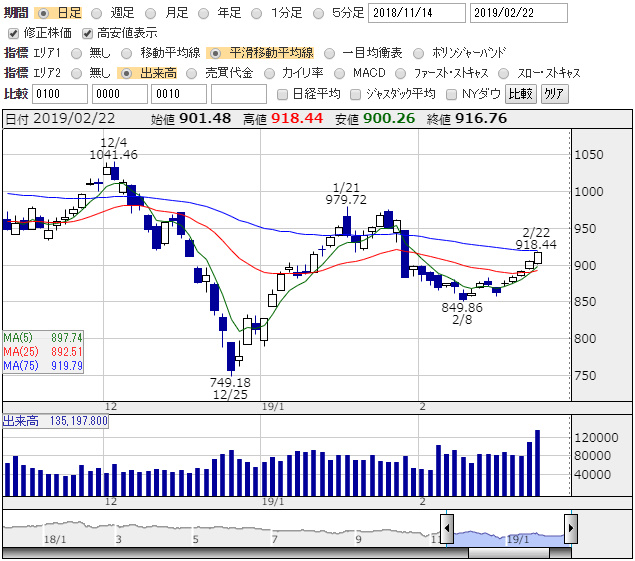The image size is (635, 561).
Task: Select the 週足 weekly period radio button
Action: (96, 13)
